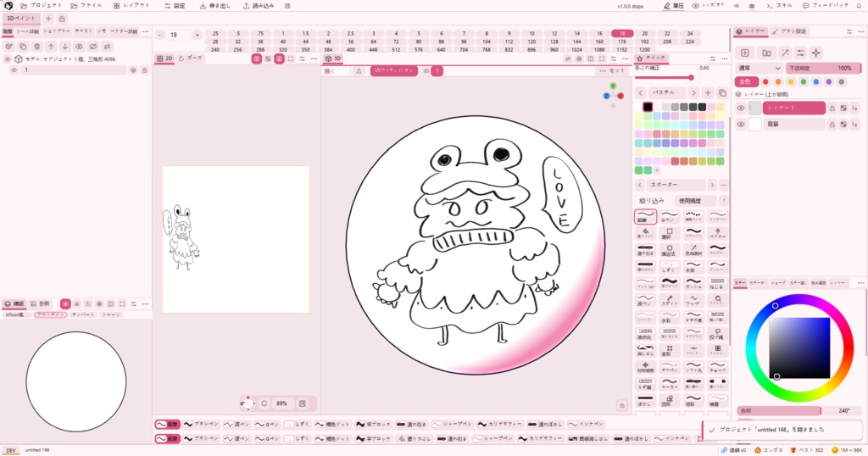Click the brush size input field showing 18
The width and height of the screenshot is (868, 456).
[x=178, y=35]
